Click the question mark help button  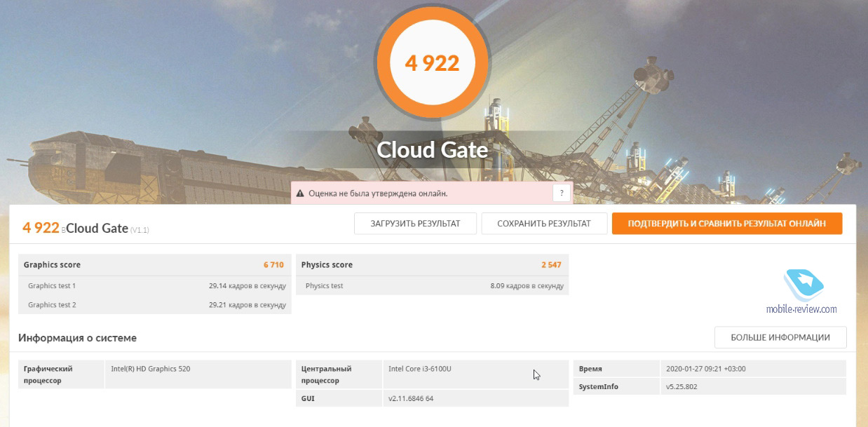point(561,193)
